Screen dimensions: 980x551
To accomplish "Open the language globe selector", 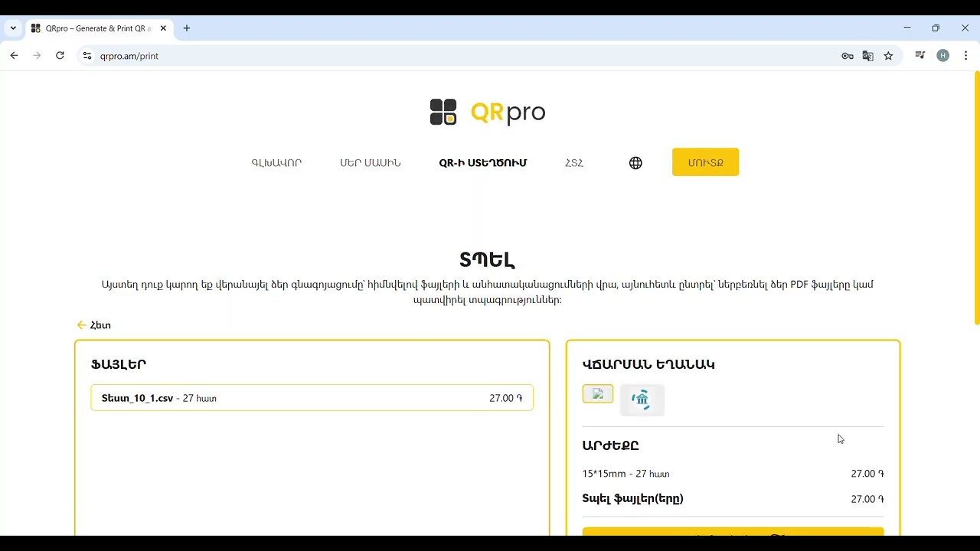I will pos(635,163).
